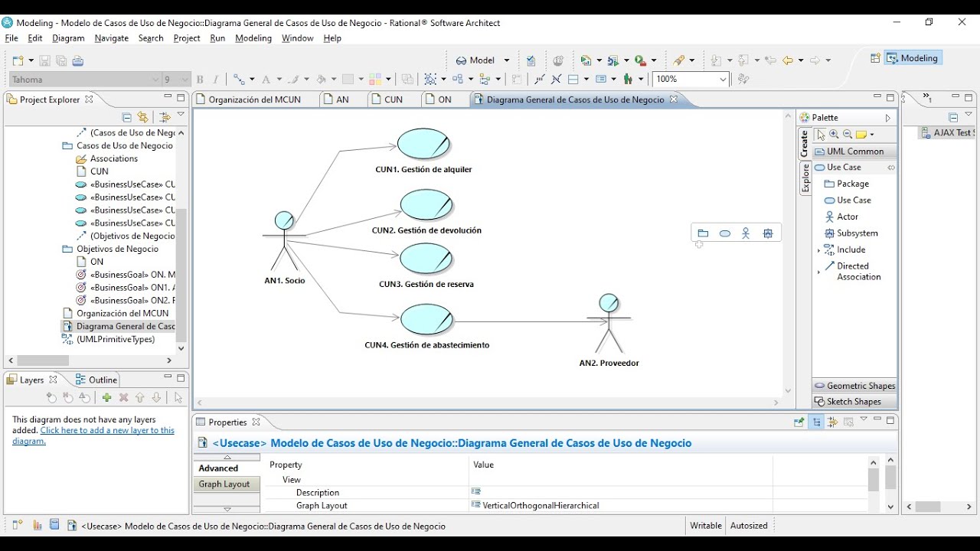Collapse the Use Case palette drawer
This screenshot has height=551, width=980.
coord(854,167)
